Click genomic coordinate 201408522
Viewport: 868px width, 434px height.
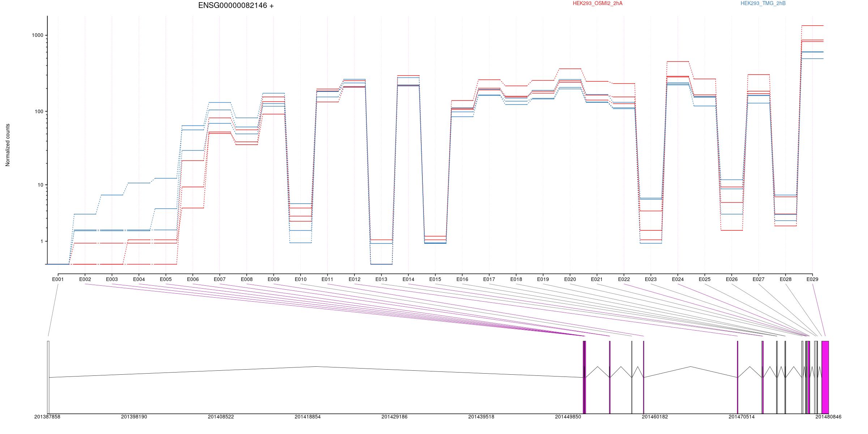[x=221, y=417]
